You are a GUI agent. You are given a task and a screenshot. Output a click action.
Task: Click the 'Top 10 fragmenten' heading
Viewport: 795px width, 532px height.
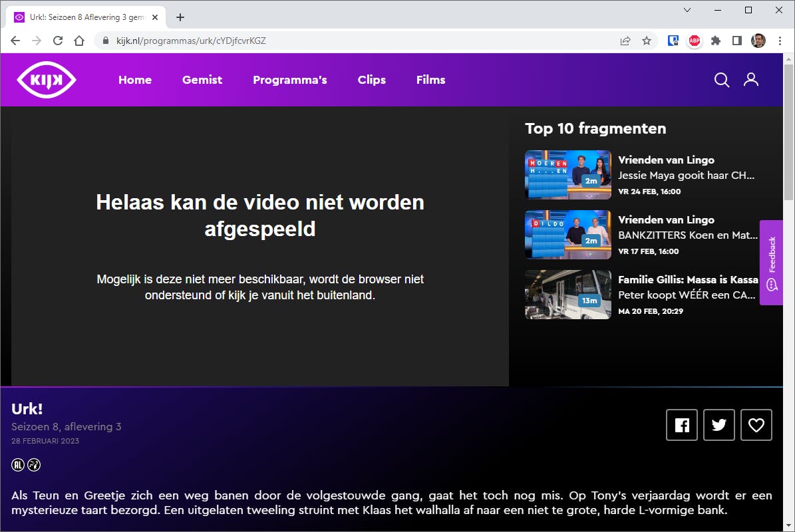[595, 128]
